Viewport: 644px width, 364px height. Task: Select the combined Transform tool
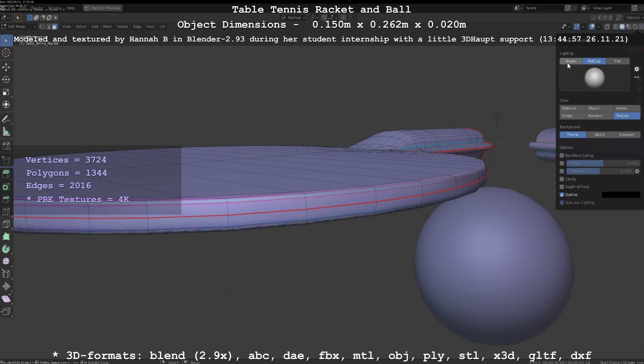[x=6, y=104]
